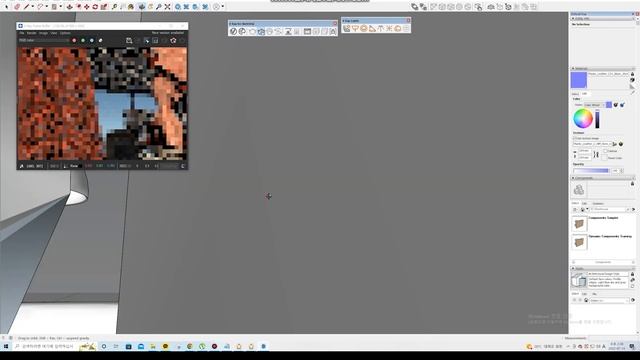Toggle the Colorize checkbox
This screenshot has width=640, height=360.
606,151
